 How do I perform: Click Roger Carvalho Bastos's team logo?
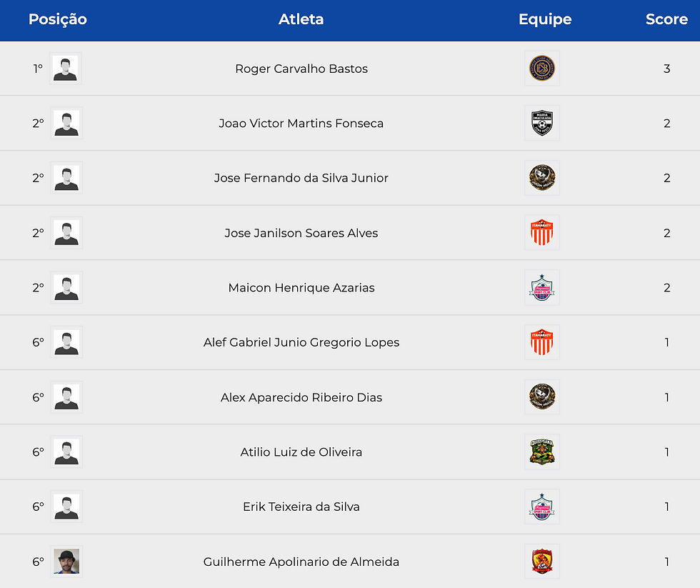[x=542, y=69]
